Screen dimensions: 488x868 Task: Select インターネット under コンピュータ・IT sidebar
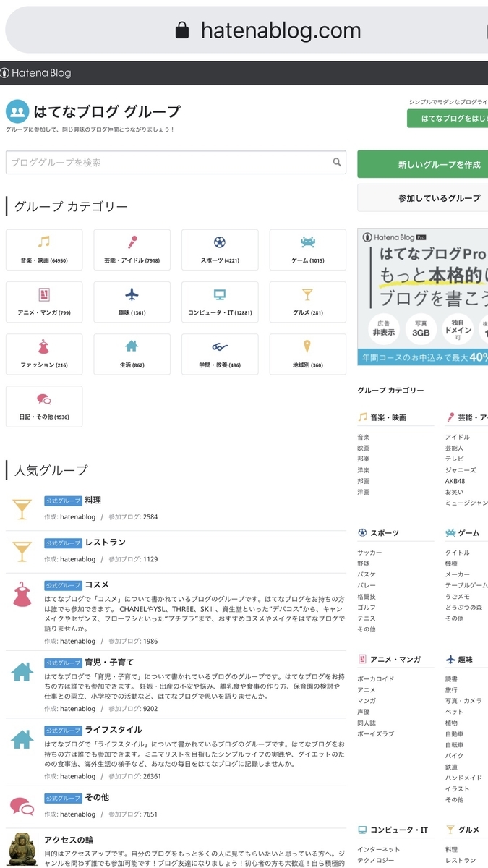pos(379,849)
